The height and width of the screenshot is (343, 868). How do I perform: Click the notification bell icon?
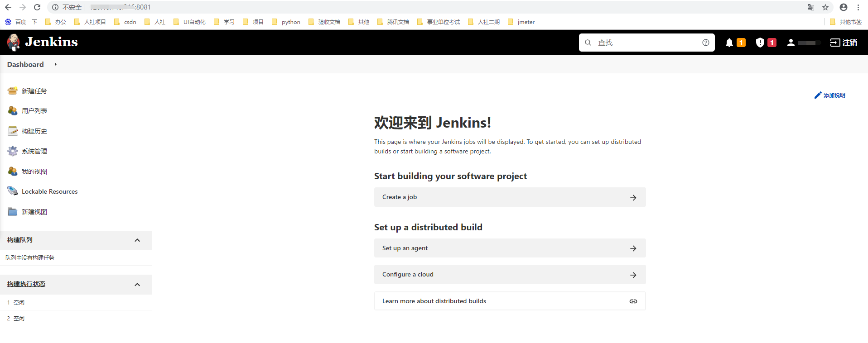729,43
